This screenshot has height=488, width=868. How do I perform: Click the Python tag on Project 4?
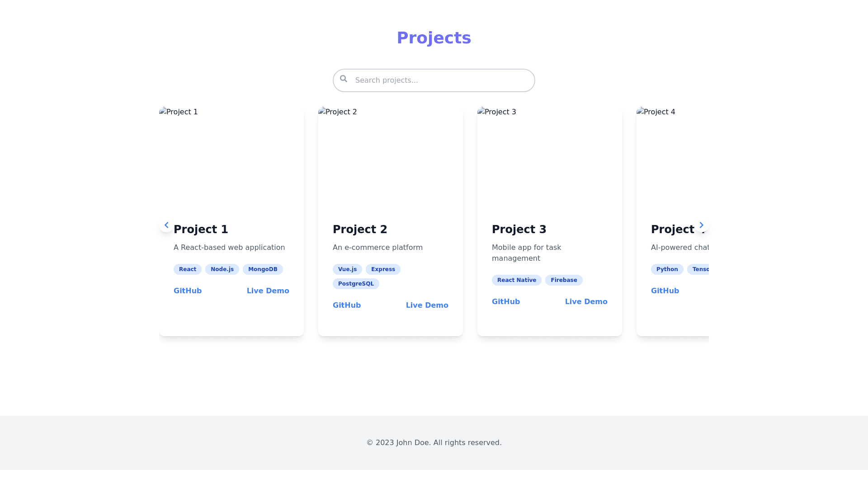tap(667, 269)
